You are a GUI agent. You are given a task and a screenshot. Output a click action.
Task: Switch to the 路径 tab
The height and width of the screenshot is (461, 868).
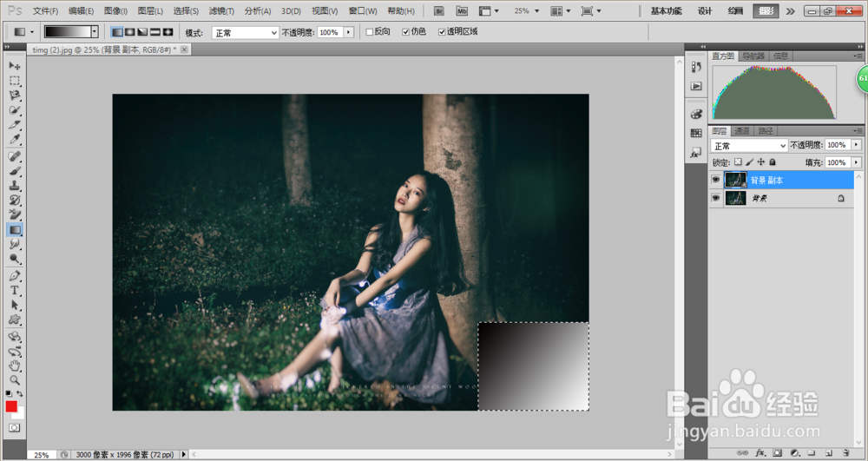pyautogui.click(x=766, y=131)
